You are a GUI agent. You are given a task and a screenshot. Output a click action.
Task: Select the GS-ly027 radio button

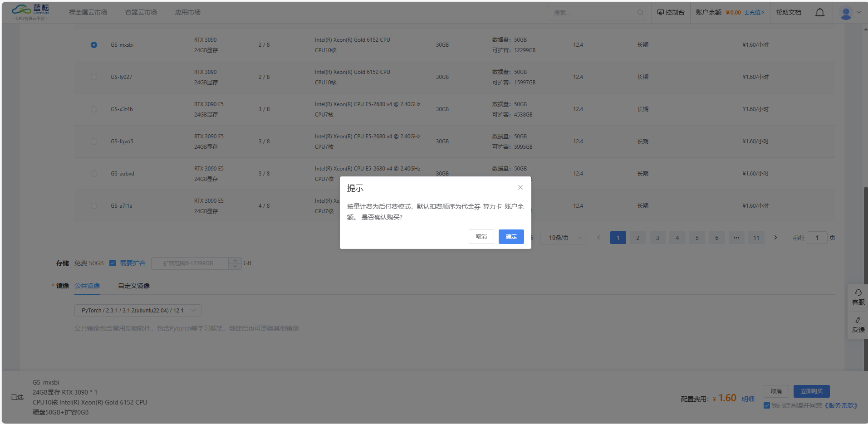(x=94, y=77)
